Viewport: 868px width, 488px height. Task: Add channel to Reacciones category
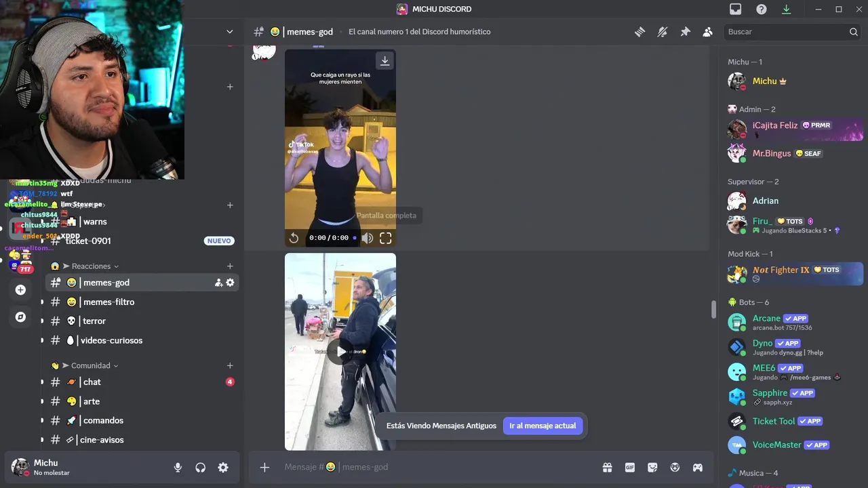(230, 266)
